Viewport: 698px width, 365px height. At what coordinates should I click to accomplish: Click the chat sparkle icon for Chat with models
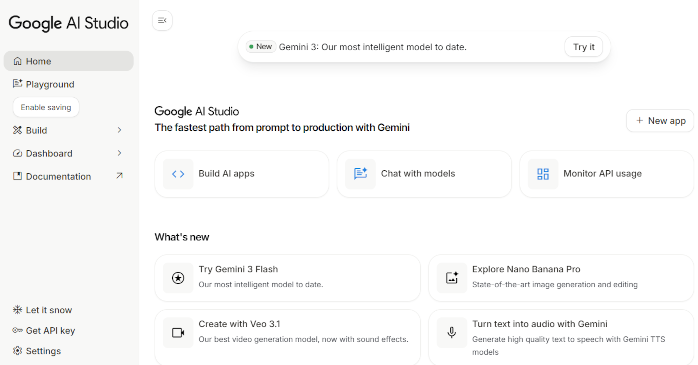tap(361, 174)
